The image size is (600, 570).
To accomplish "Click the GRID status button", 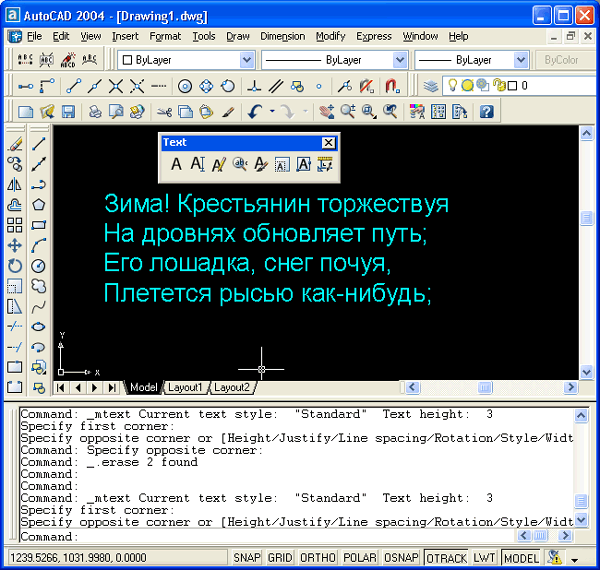I will pyautogui.click(x=281, y=558).
